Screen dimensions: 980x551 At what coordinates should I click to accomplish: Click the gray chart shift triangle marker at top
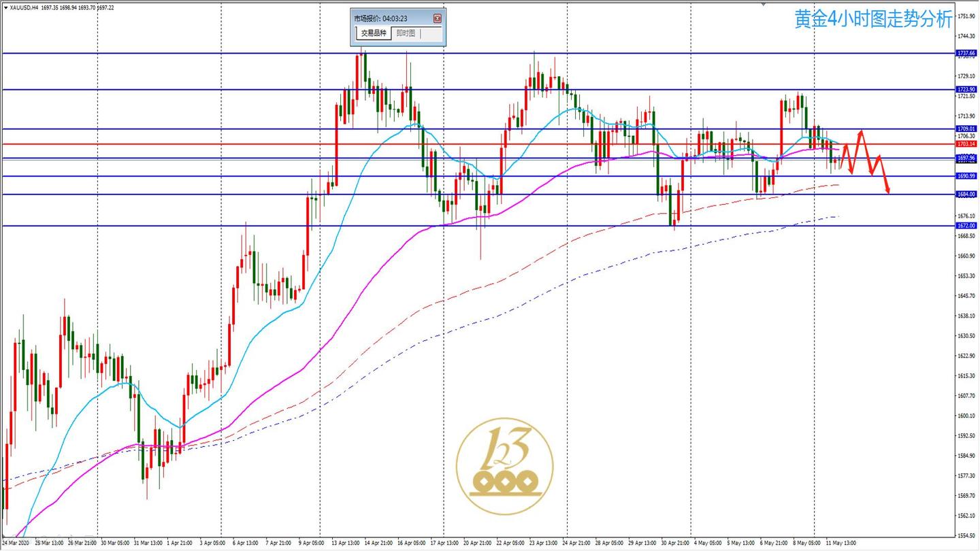[x=764, y=4]
